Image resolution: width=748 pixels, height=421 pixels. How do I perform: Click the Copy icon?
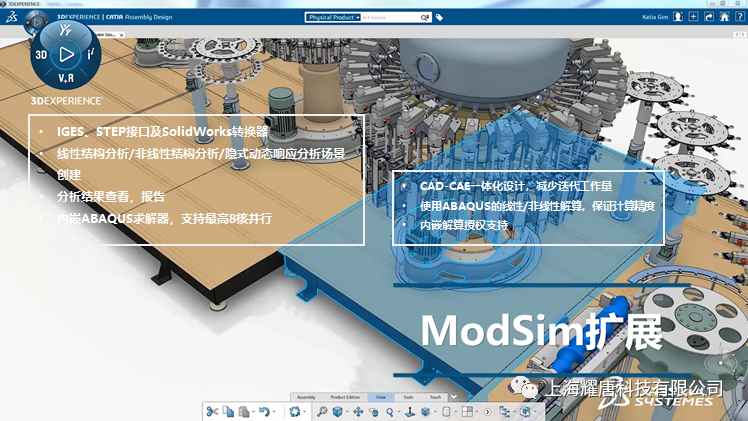click(x=229, y=411)
